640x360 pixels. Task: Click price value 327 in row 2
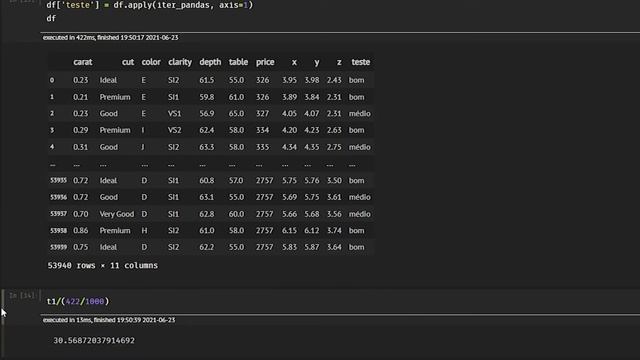point(262,113)
